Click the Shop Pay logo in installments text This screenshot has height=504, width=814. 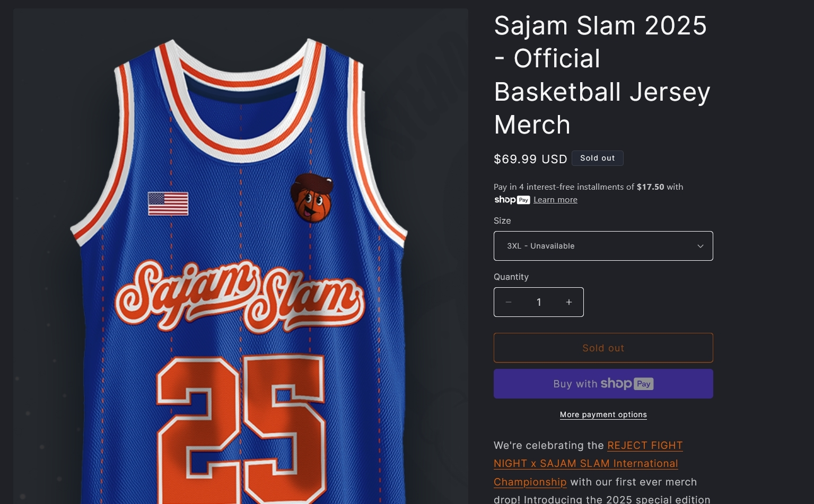[x=512, y=200]
